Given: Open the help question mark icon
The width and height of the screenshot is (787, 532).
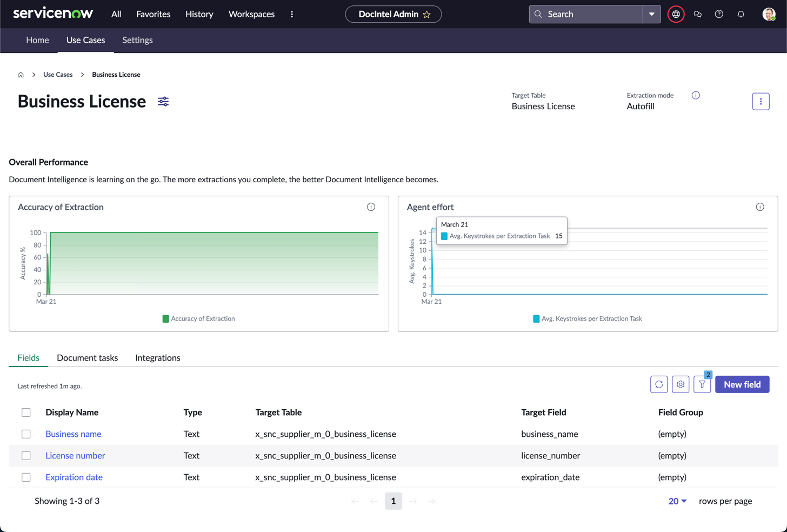Looking at the screenshot, I should tap(719, 14).
